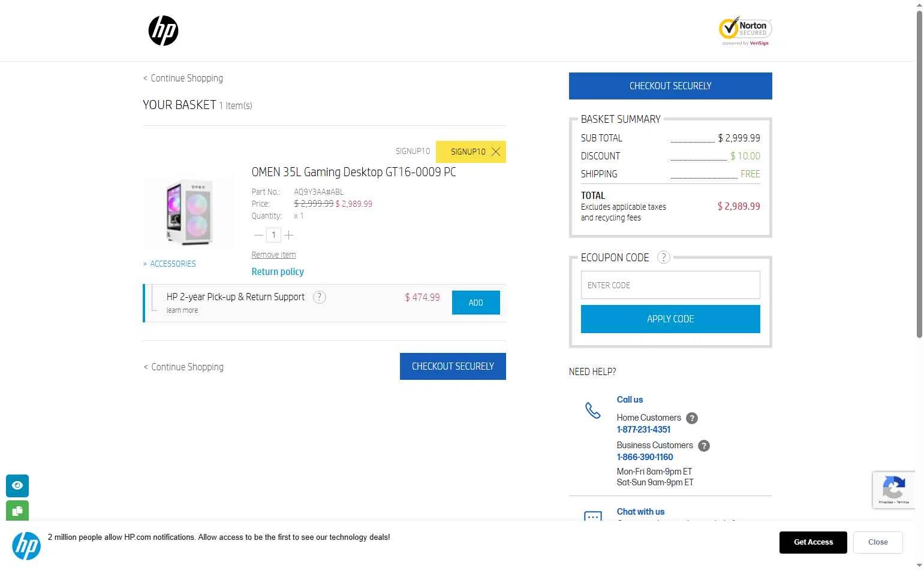The height and width of the screenshot is (571, 924).
Task: Click the chat bubble icon
Action: 592,516
